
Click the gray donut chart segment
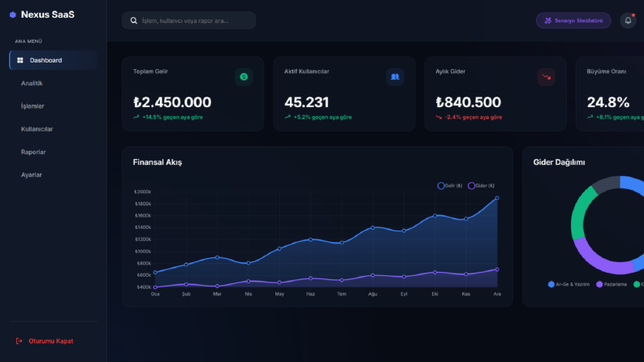coord(607,184)
